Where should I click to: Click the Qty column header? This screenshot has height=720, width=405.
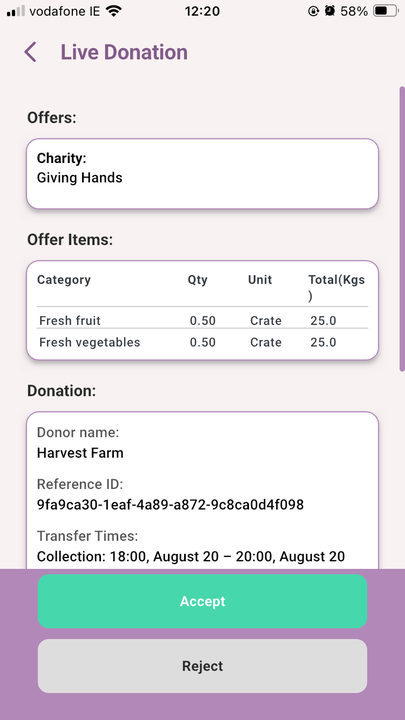[x=197, y=280]
